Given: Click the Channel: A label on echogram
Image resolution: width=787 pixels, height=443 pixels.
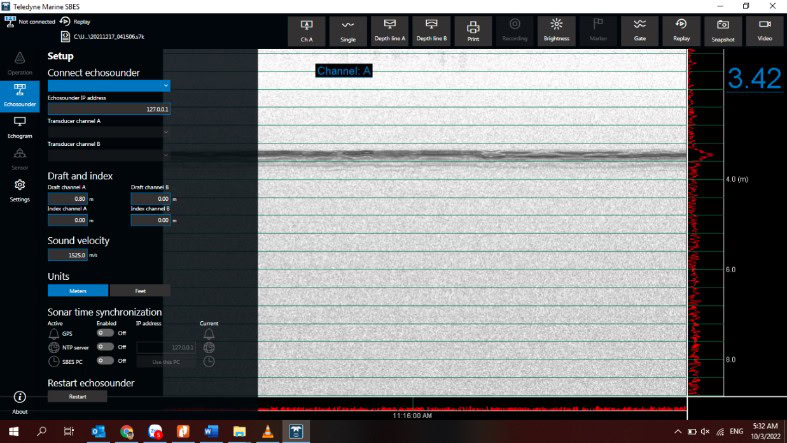Looking at the screenshot, I should tap(344, 71).
